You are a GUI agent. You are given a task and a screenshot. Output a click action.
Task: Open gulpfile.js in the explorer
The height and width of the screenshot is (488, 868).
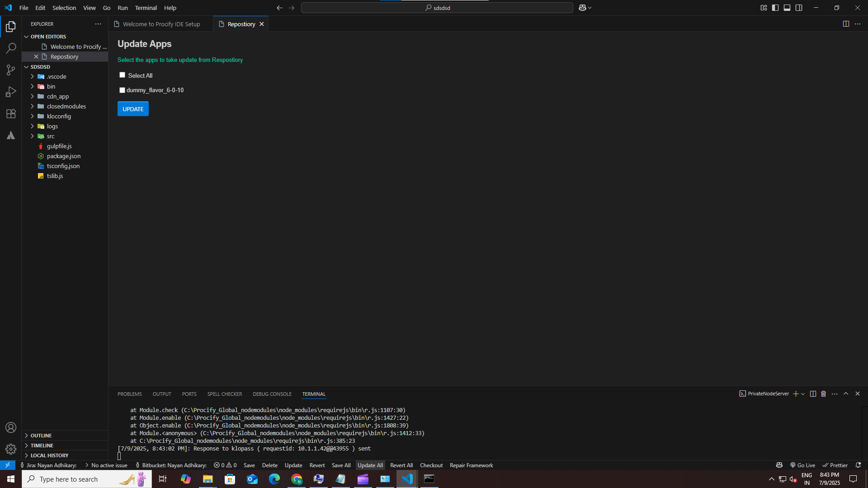pyautogui.click(x=59, y=146)
